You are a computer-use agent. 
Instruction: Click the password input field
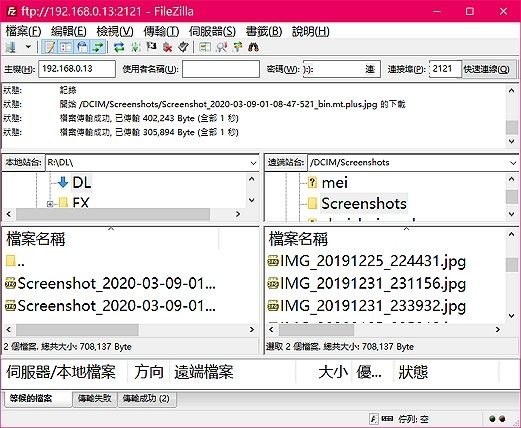(342, 69)
